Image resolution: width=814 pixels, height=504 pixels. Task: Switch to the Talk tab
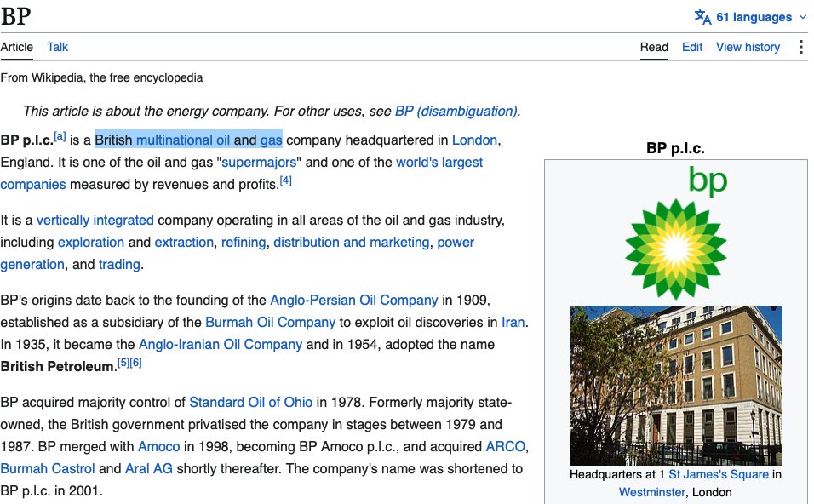(x=58, y=47)
